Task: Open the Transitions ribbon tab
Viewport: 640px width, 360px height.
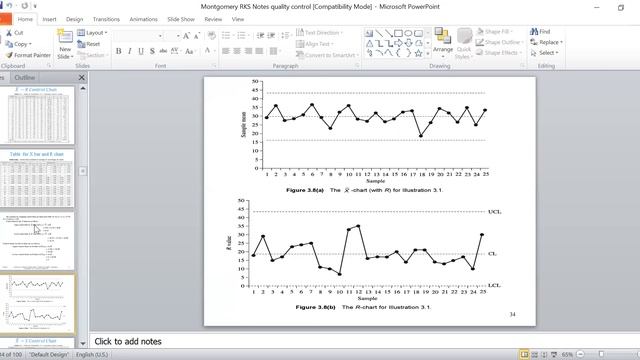Action: click(x=106, y=19)
